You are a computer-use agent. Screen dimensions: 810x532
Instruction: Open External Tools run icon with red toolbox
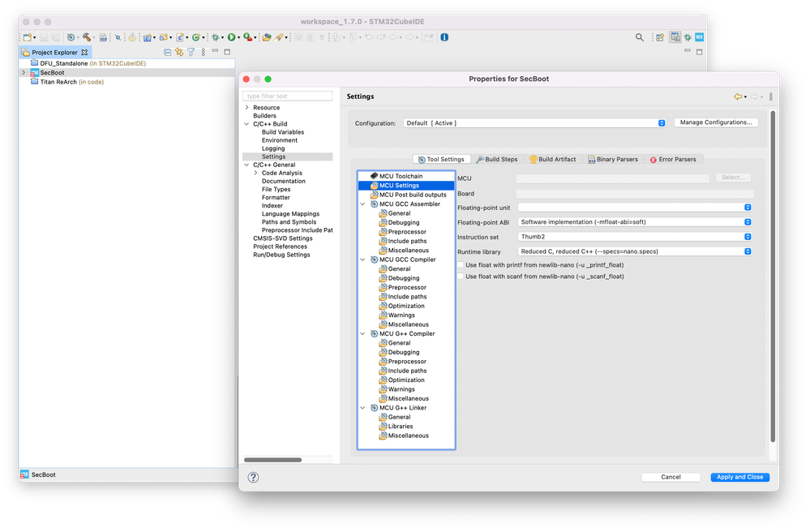(248, 37)
